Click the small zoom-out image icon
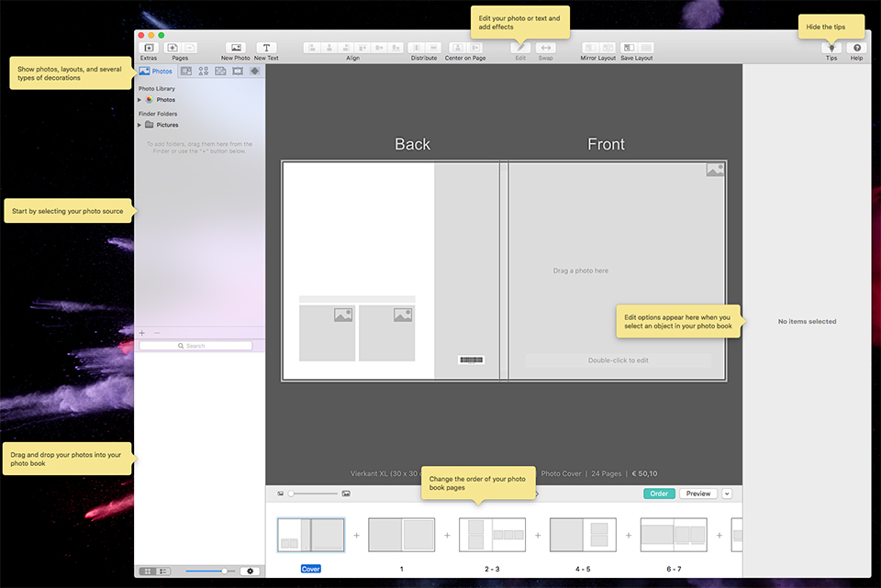 coord(281,494)
